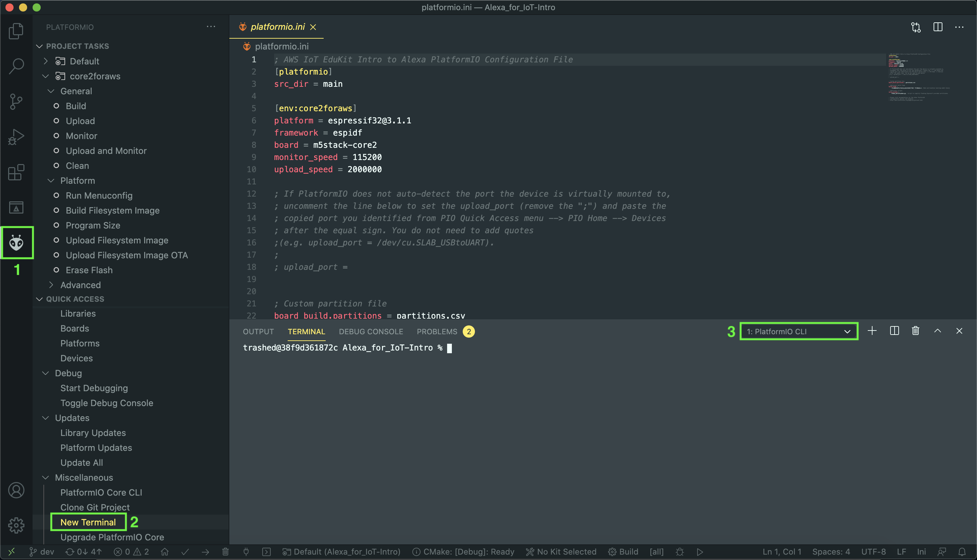Screen dimensions: 977x560
Task: Split the editor to the right
Action: (x=938, y=27)
